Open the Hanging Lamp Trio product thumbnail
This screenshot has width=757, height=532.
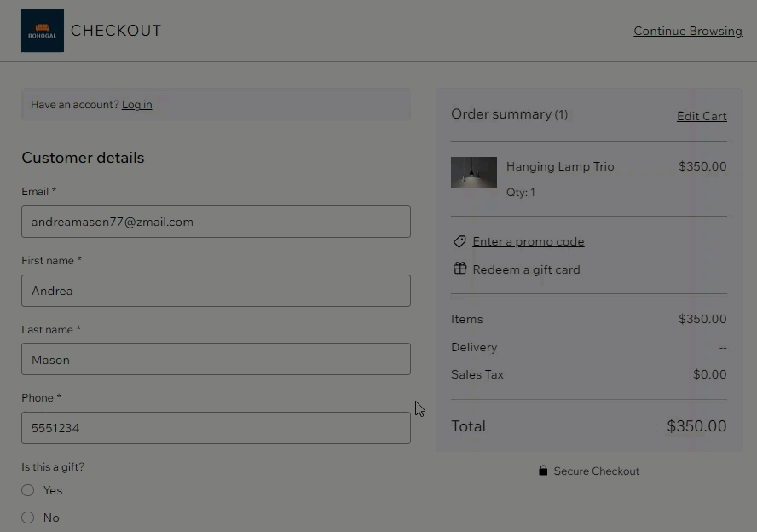[x=474, y=172]
